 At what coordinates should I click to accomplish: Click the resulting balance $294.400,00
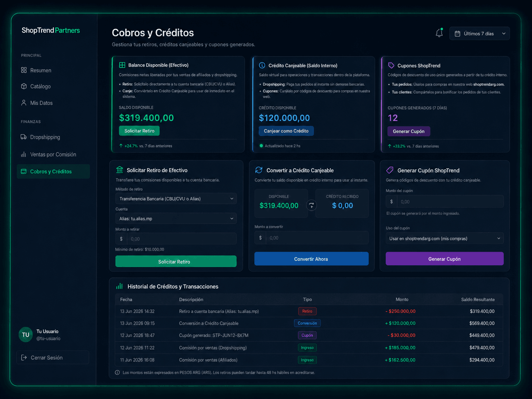pyautogui.click(x=482, y=360)
